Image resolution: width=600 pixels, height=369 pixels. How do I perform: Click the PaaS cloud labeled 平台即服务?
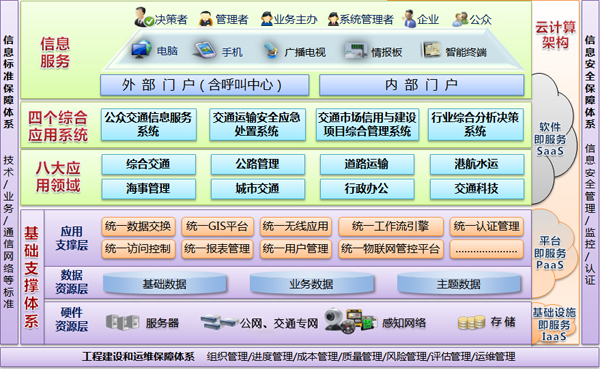pyautogui.click(x=550, y=253)
